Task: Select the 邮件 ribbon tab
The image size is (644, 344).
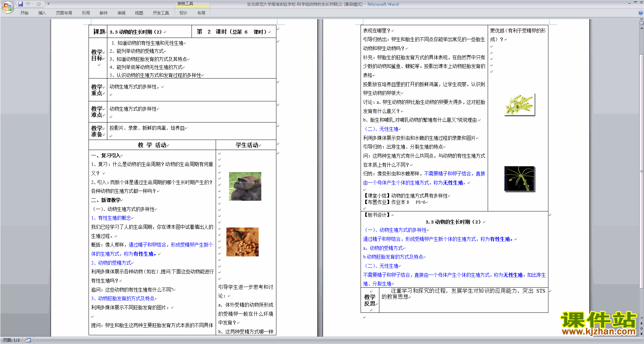Action: [104, 13]
